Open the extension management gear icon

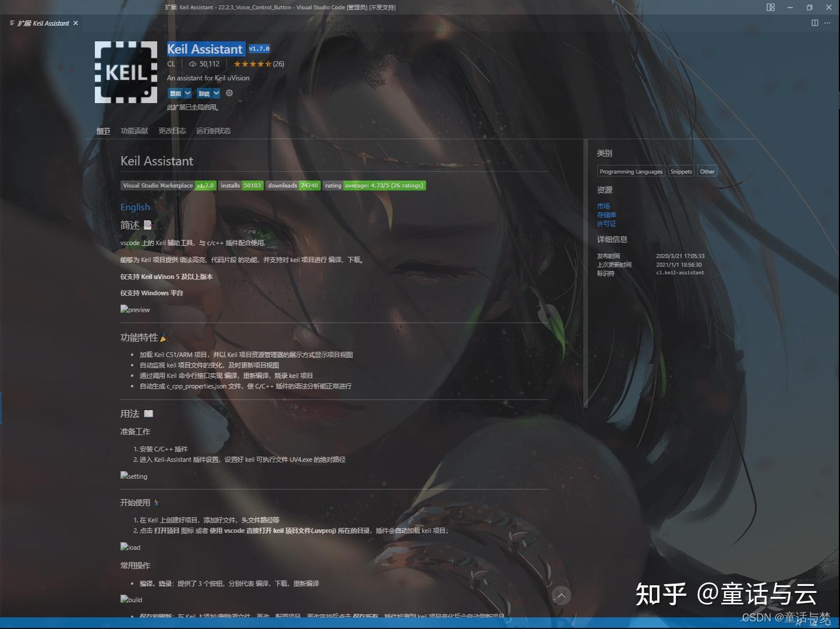[x=229, y=93]
